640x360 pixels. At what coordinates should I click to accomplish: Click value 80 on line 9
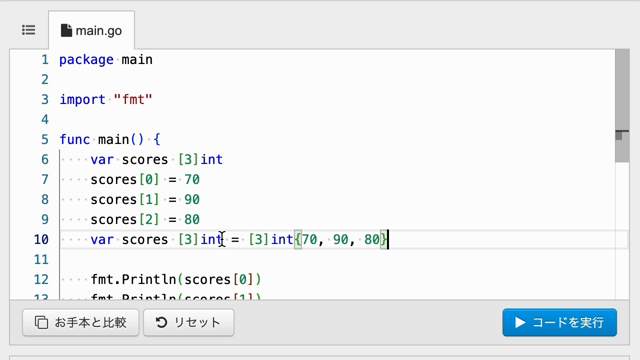pos(192,220)
